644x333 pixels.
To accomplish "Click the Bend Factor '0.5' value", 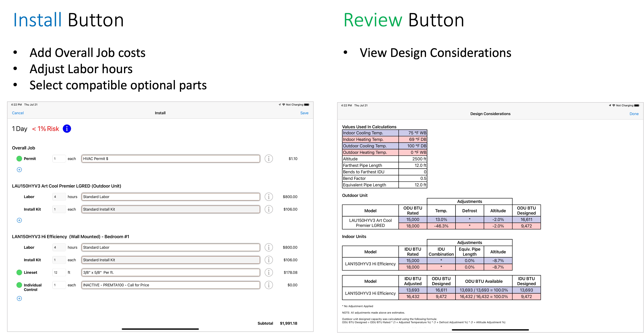I will pyautogui.click(x=413, y=179).
